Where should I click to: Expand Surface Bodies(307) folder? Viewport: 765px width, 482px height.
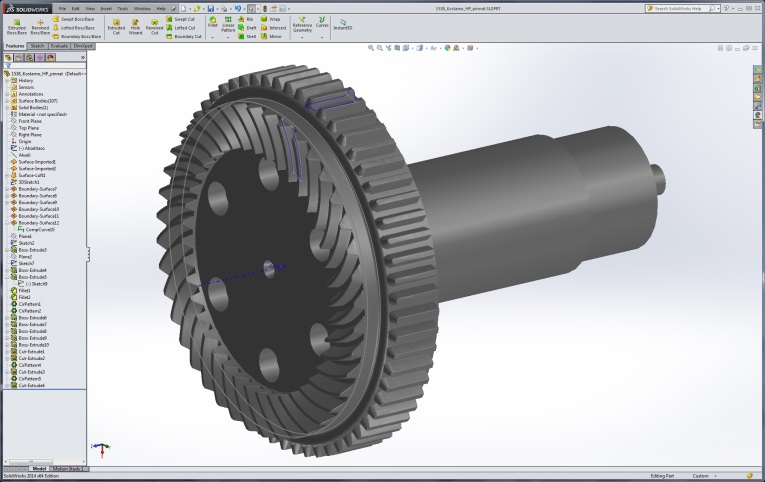click(x=7, y=100)
